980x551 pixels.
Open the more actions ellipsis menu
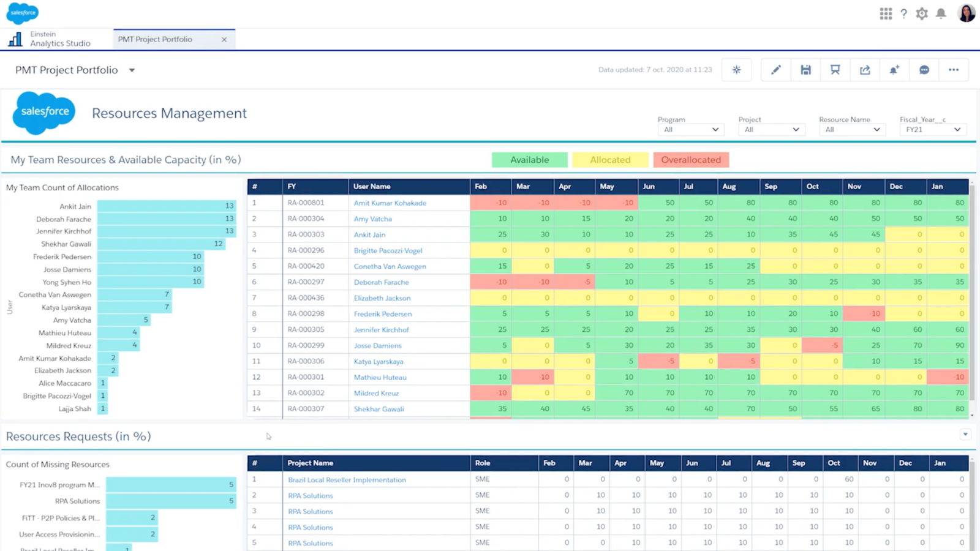[953, 70]
